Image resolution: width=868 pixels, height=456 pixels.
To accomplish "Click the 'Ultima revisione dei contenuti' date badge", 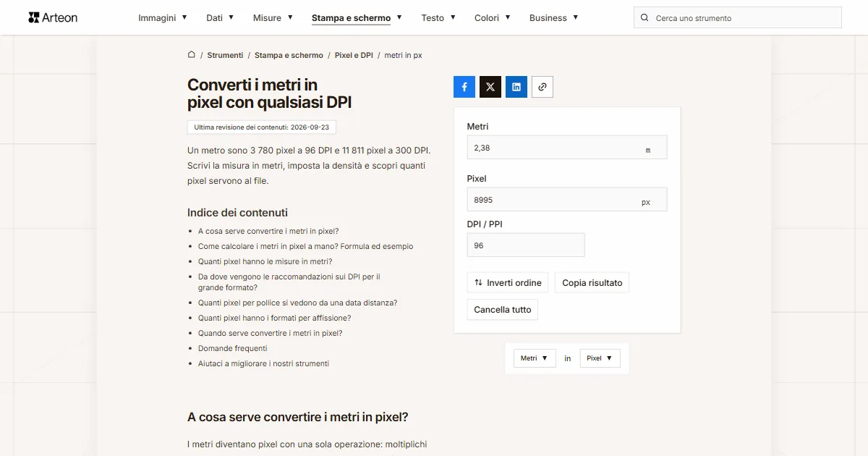I will pos(262,127).
